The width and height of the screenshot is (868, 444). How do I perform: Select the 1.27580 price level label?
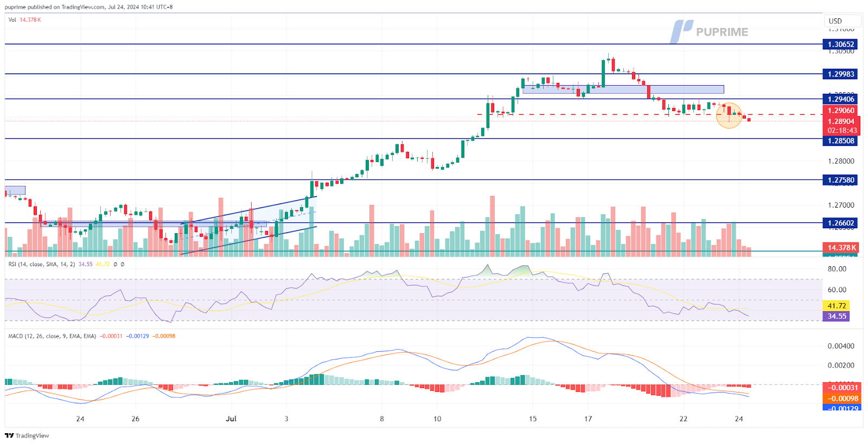tap(840, 180)
